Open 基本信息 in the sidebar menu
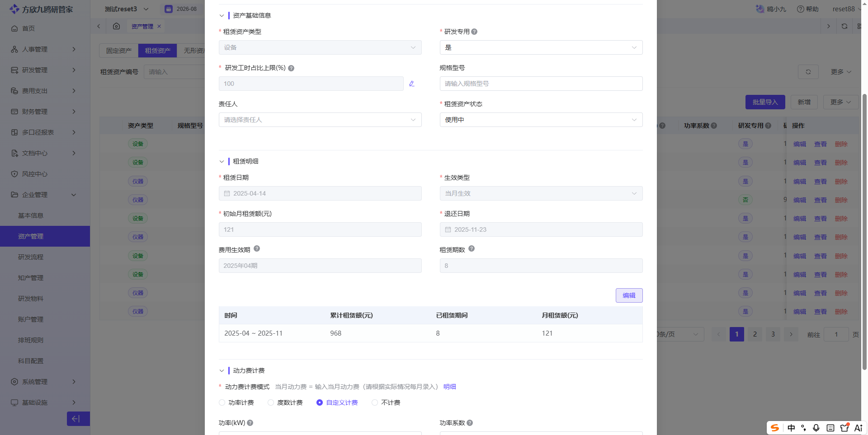 (x=31, y=215)
